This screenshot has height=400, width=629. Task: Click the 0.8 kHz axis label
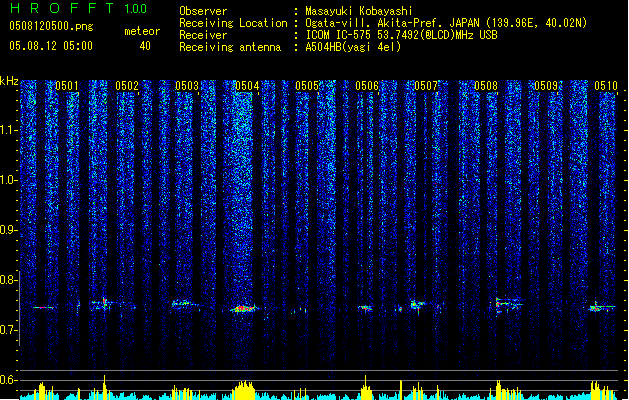click(9, 280)
